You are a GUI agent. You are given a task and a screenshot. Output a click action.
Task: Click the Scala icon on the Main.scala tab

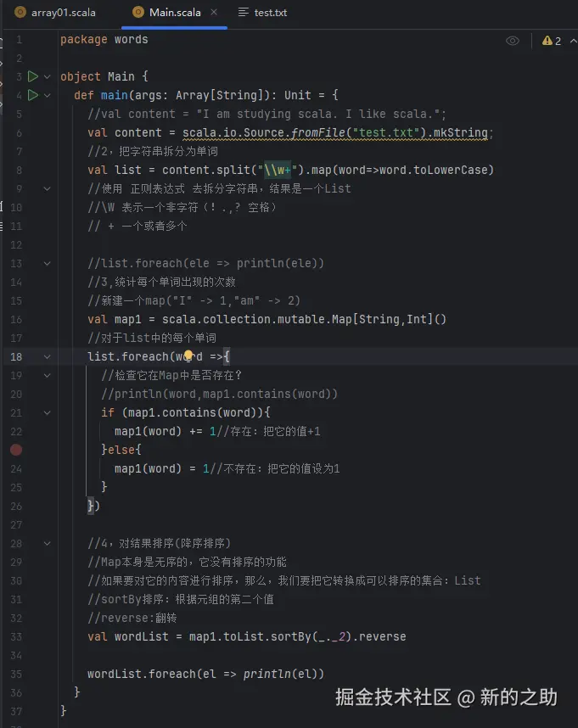(x=137, y=12)
